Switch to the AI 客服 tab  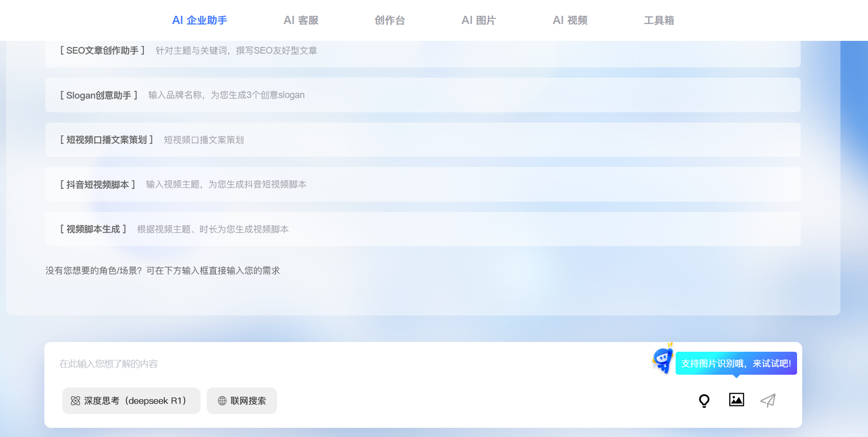301,20
